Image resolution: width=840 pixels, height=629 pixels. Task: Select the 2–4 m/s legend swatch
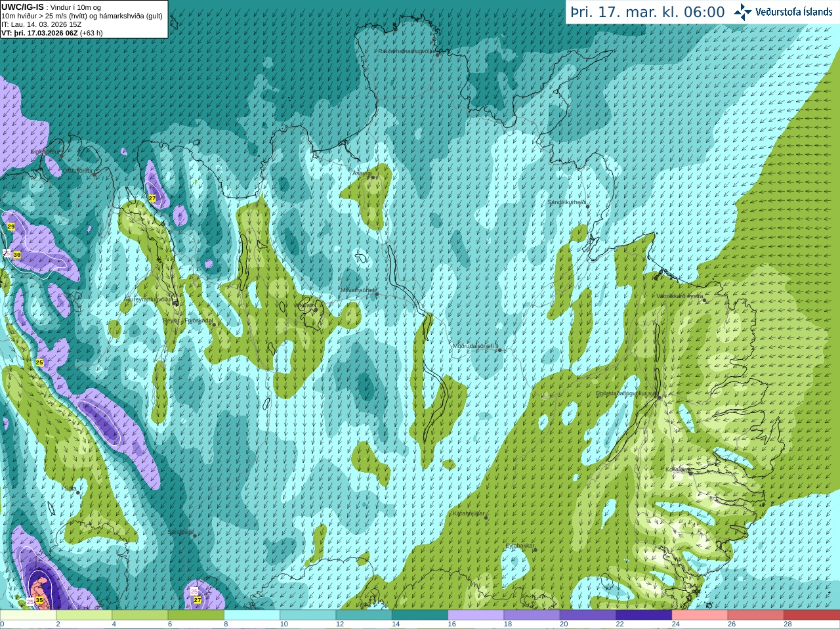pos(84,615)
